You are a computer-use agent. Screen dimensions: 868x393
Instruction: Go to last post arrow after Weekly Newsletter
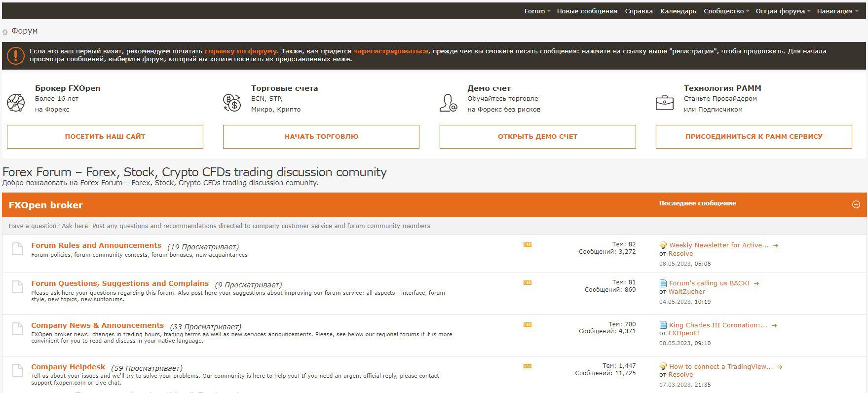[776, 245]
